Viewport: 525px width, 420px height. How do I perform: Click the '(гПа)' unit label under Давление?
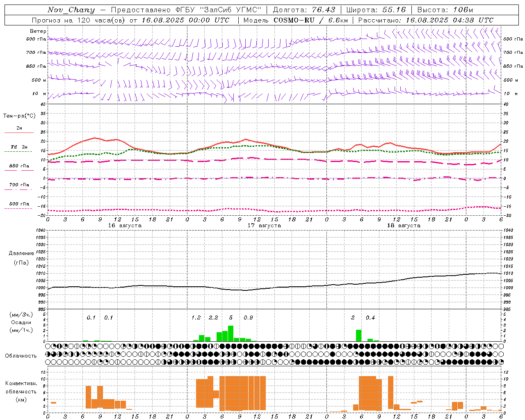(x=21, y=262)
